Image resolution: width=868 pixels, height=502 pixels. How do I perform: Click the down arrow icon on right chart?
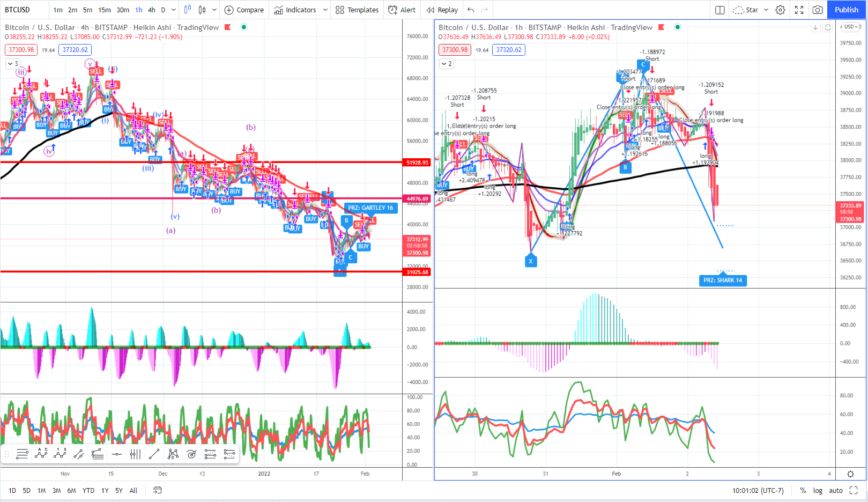tap(815, 27)
